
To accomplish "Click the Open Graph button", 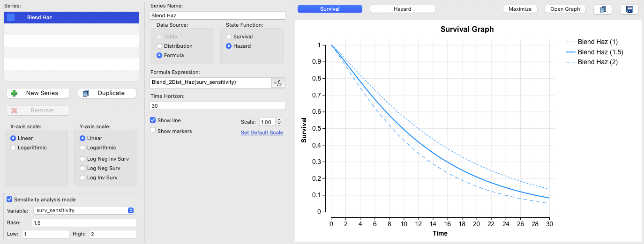I will (565, 9).
